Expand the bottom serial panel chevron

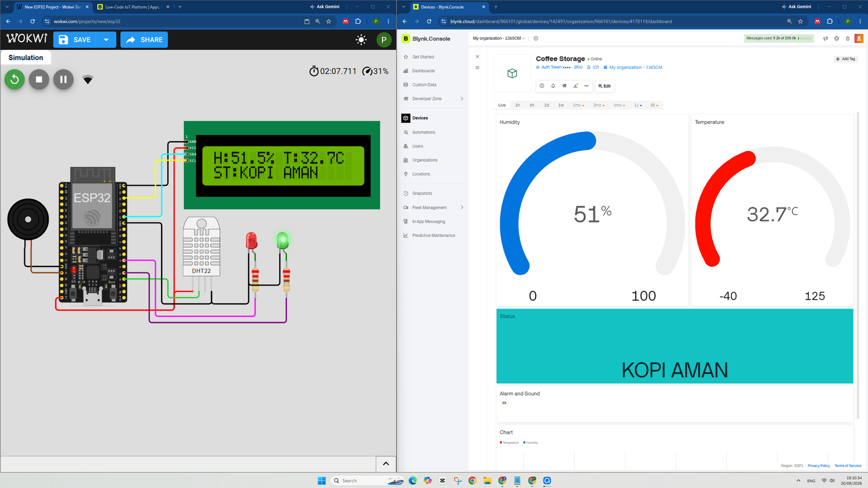click(x=386, y=464)
